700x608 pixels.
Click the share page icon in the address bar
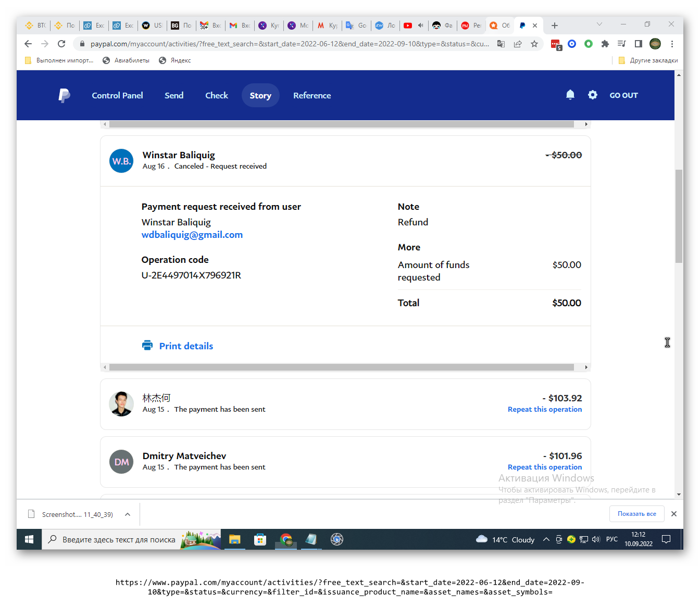coord(518,44)
